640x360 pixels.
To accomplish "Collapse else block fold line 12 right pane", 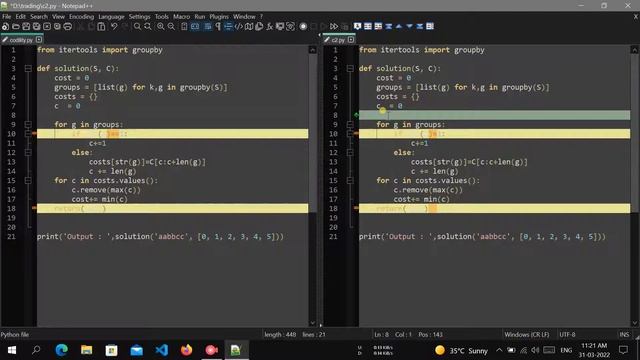I will pyautogui.click(x=350, y=153).
